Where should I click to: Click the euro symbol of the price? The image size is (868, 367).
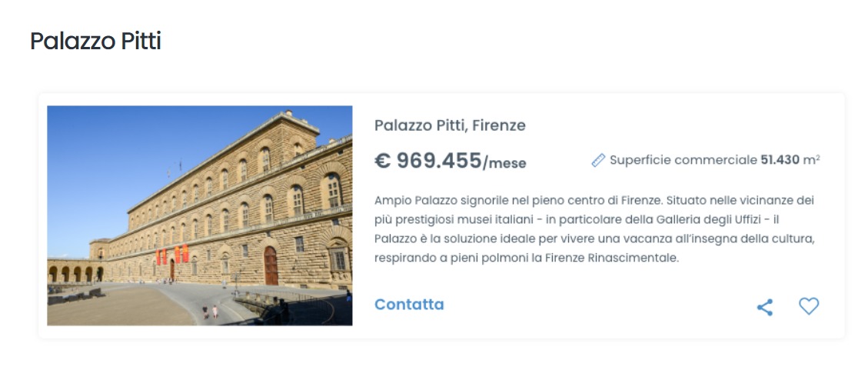coord(382,160)
